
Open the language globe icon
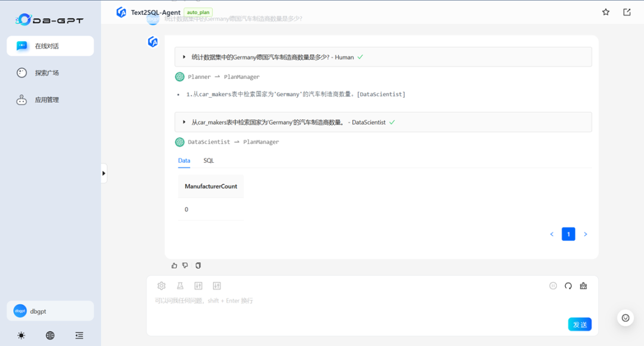click(x=50, y=335)
